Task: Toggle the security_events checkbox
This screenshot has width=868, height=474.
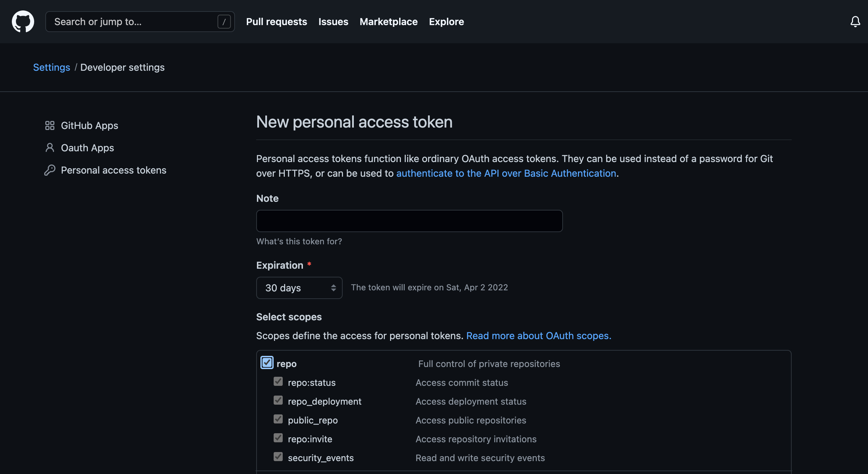Action: (278, 457)
